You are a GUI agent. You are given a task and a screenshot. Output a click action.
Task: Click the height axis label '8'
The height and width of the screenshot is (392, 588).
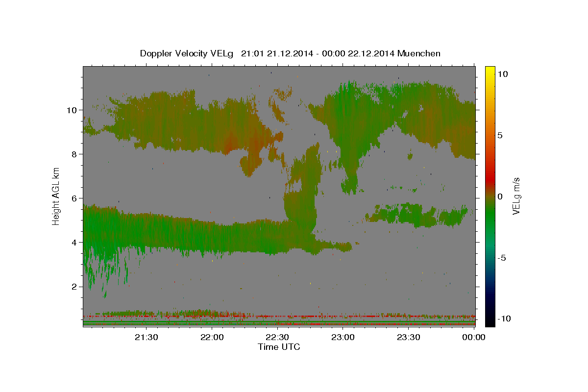tap(74, 154)
